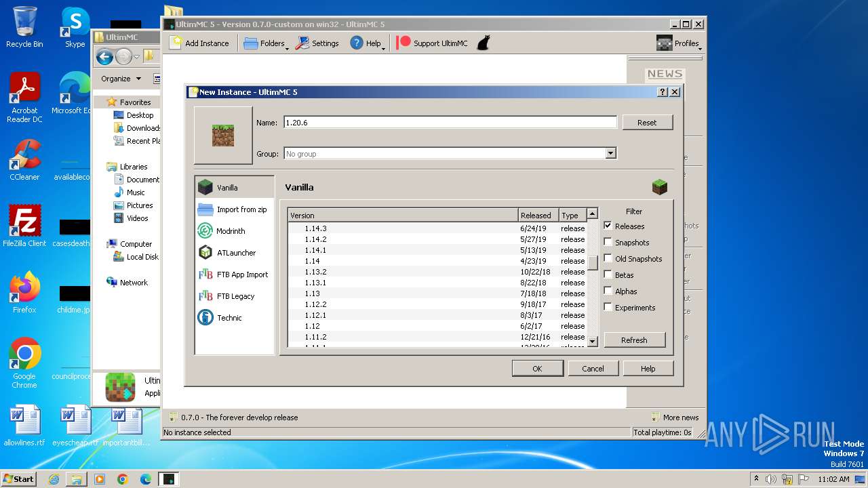
Task: Open Acrobat Reader DC desktop icon
Action: (x=24, y=98)
